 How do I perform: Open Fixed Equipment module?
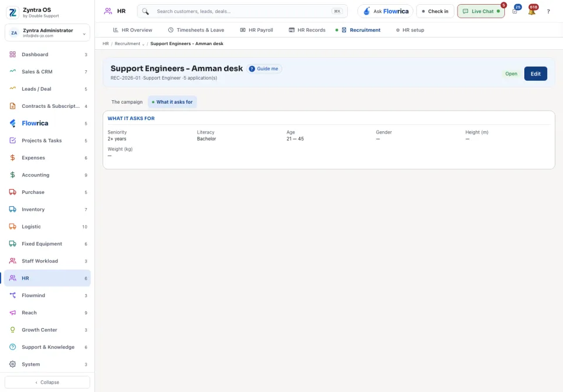point(48,244)
